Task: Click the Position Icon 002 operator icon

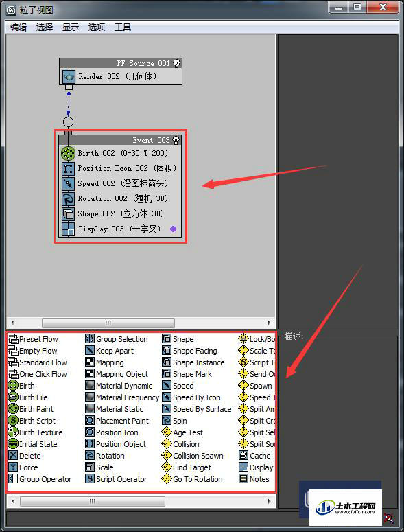Action: tap(68, 169)
